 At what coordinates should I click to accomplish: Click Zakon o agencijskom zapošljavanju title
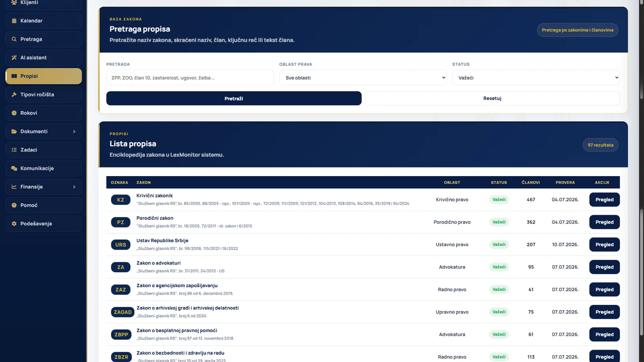click(177, 286)
